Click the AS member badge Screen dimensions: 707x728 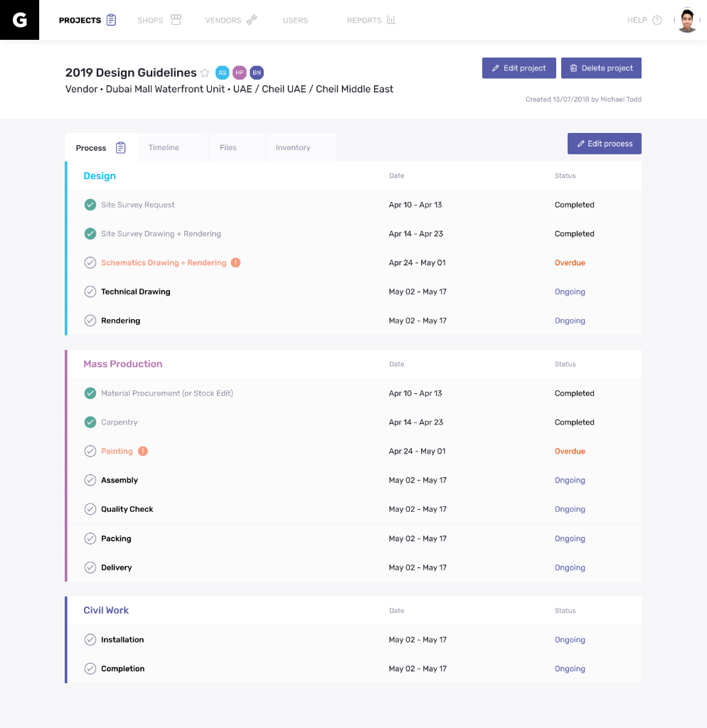(x=223, y=73)
